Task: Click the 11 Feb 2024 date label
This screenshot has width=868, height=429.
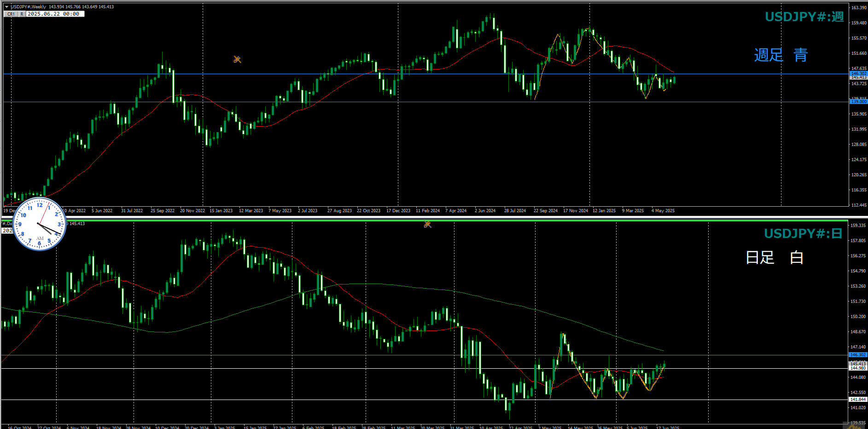Action: coord(428,211)
